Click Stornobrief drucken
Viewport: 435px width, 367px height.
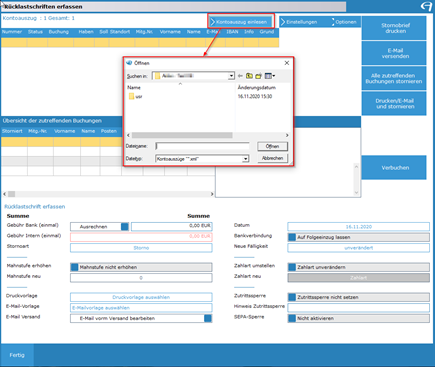click(395, 28)
